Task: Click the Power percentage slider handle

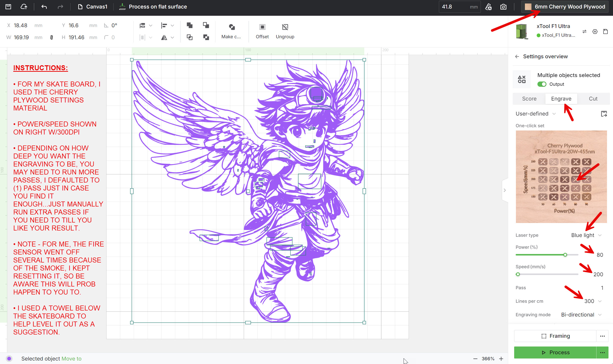Action: tap(565, 255)
